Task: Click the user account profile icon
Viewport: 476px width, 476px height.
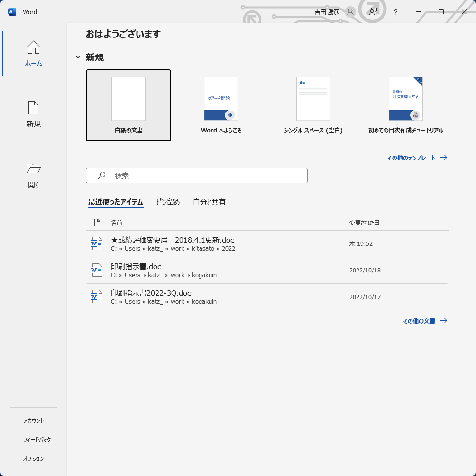Action: click(350, 12)
